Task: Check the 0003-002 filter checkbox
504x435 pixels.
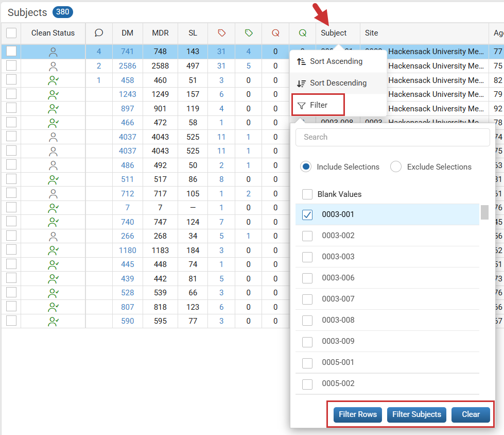Action: click(307, 236)
